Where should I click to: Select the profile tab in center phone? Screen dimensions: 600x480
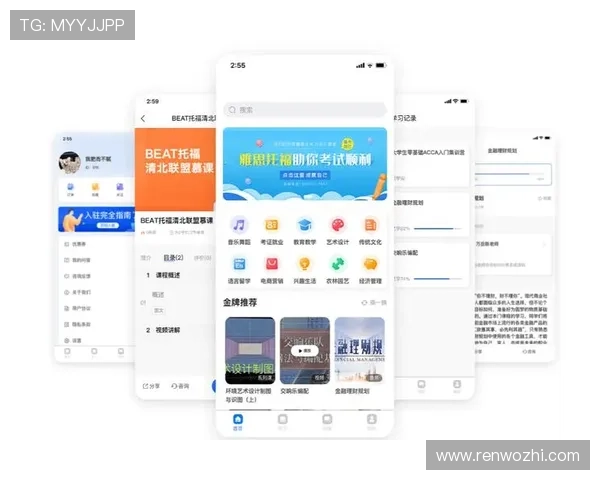(x=372, y=422)
